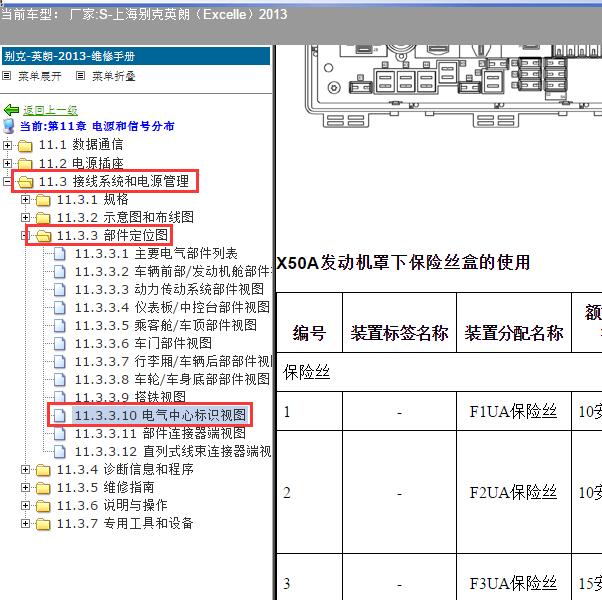The image size is (602, 600).
Task: Click page icon of 11.3.3.3 动力传动系统部件视图
Action: point(60,289)
